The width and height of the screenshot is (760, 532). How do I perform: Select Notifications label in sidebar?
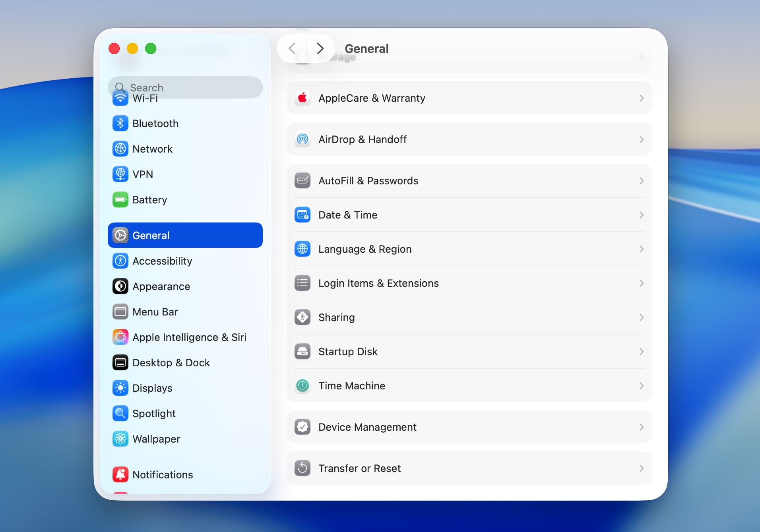pyautogui.click(x=163, y=475)
